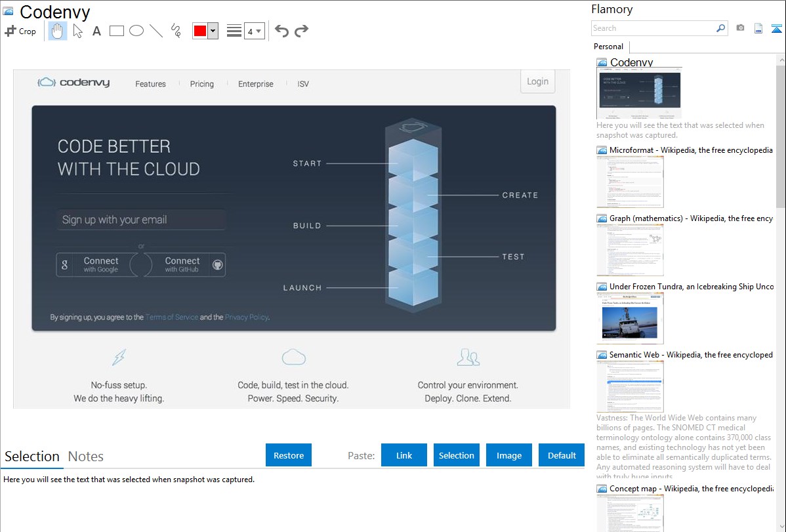Viewport: 786px width, 532px height.
Task: Click the red color swatch
Action: point(200,31)
